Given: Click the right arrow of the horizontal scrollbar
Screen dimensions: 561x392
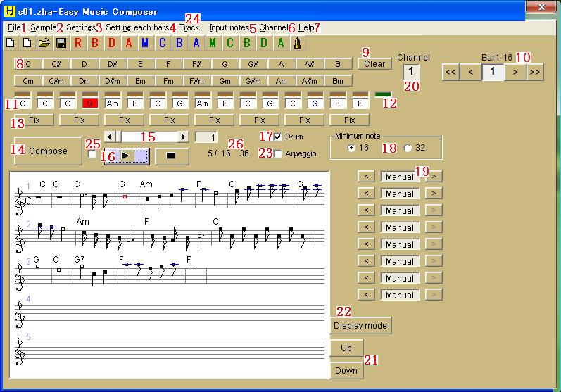Looking at the screenshot, I should [183, 137].
